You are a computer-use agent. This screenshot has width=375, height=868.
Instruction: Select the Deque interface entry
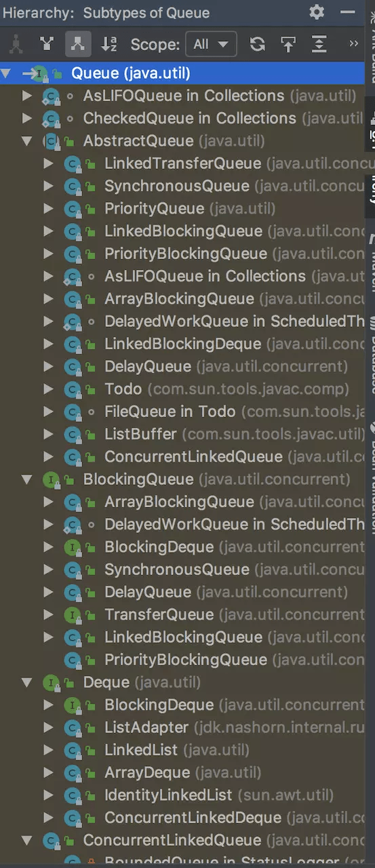coord(106,682)
